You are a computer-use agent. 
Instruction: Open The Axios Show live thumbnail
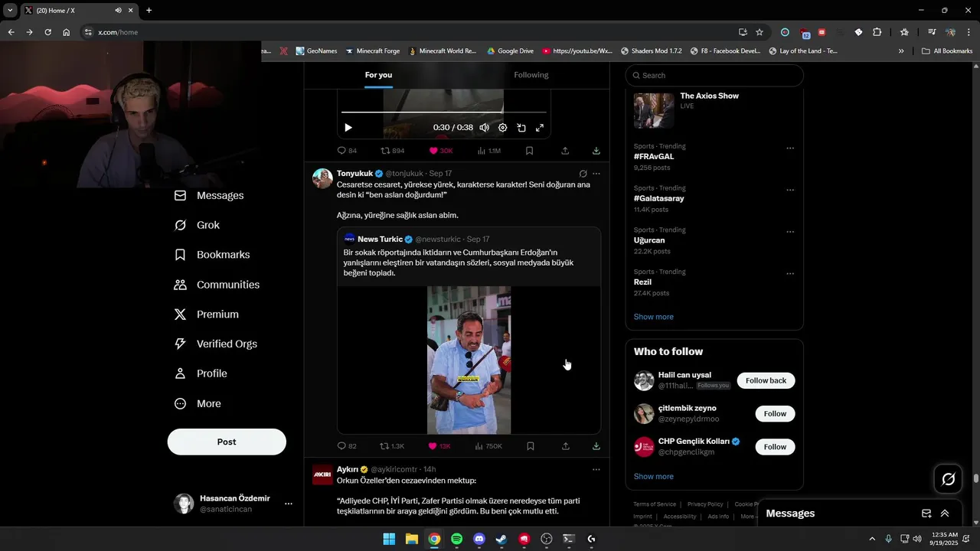[654, 110]
